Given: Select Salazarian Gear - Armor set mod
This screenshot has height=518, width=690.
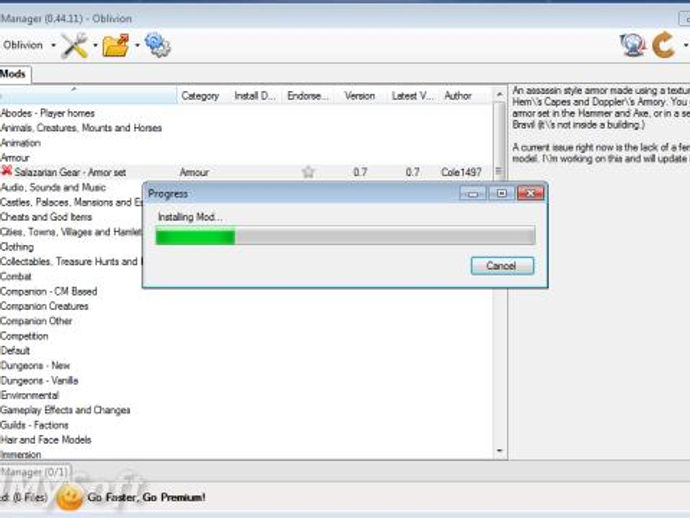Looking at the screenshot, I should coord(70,172).
